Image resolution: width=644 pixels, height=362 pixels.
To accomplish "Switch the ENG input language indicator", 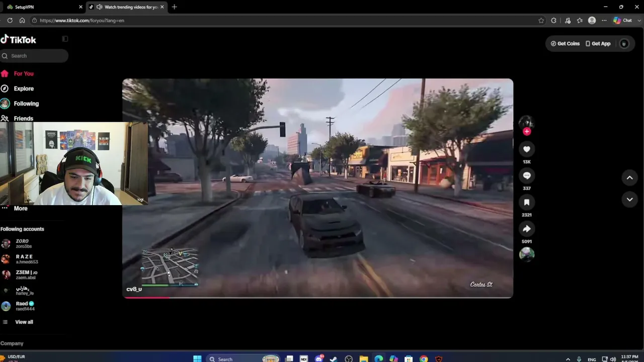I will [592, 359].
